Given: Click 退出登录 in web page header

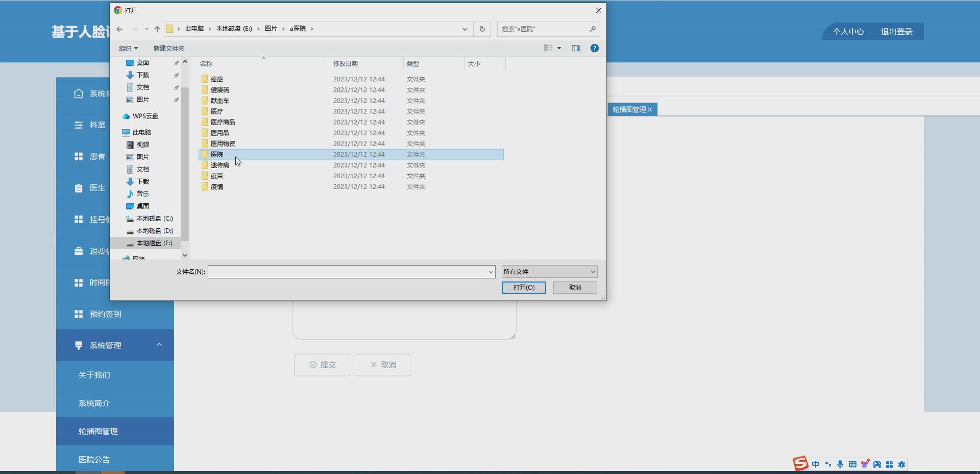Looking at the screenshot, I should (897, 32).
